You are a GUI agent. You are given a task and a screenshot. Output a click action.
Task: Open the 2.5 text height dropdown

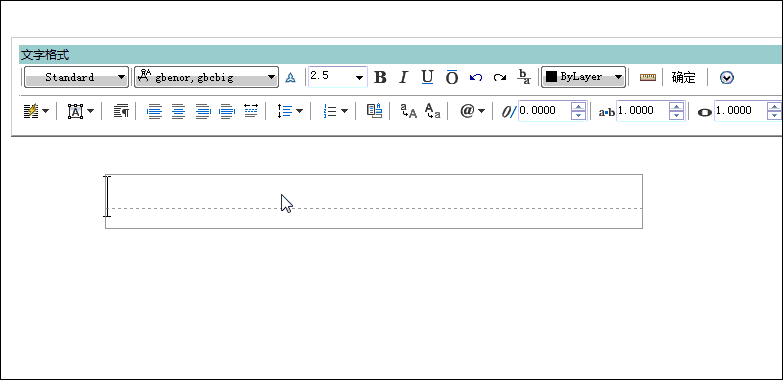[x=360, y=77]
